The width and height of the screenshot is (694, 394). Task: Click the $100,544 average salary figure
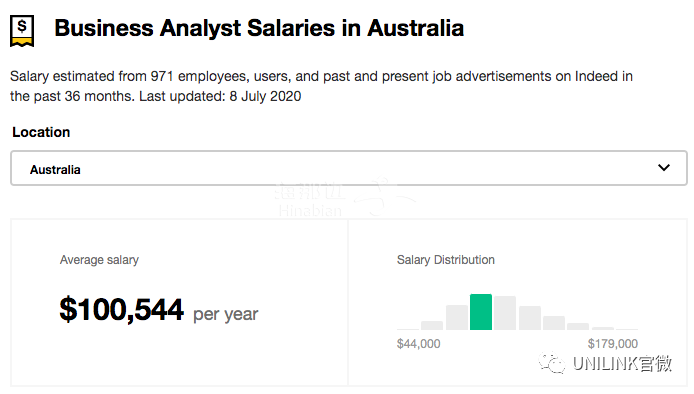[121, 309]
